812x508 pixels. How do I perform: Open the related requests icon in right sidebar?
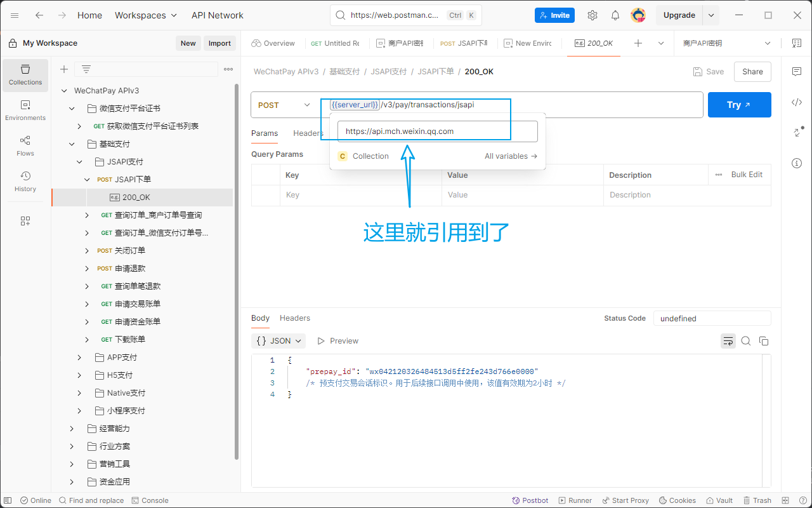[797, 133]
